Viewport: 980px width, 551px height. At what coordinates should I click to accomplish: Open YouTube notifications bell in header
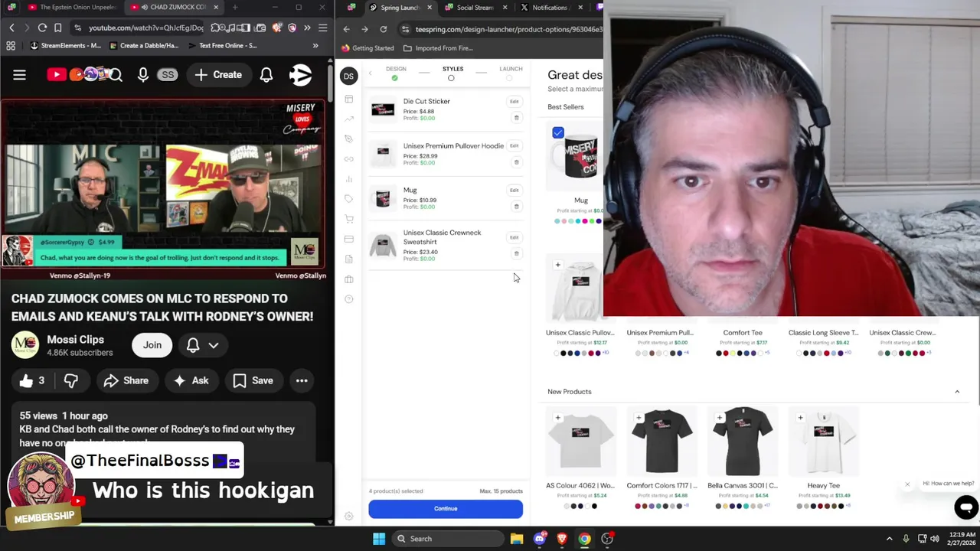click(x=266, y=75)
